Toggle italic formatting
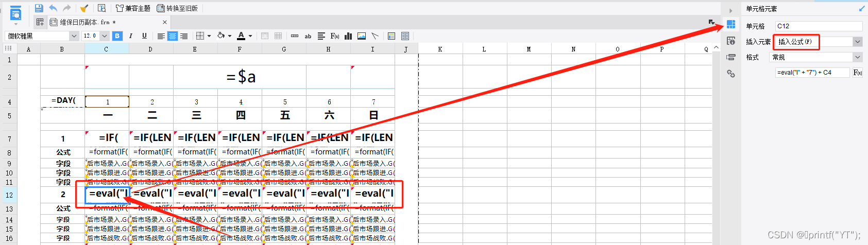Image resolution: width=868 pixels, height=245 pixels. 131,36
